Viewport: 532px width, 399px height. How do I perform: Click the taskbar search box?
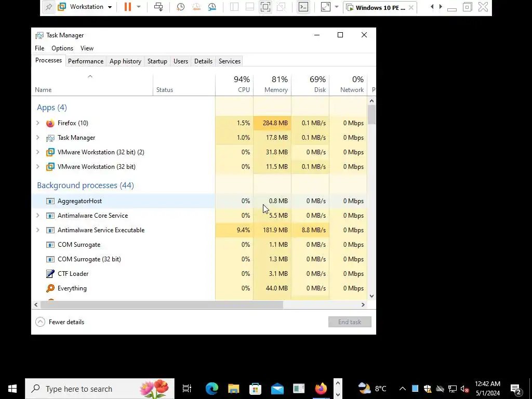click(100, 389)
